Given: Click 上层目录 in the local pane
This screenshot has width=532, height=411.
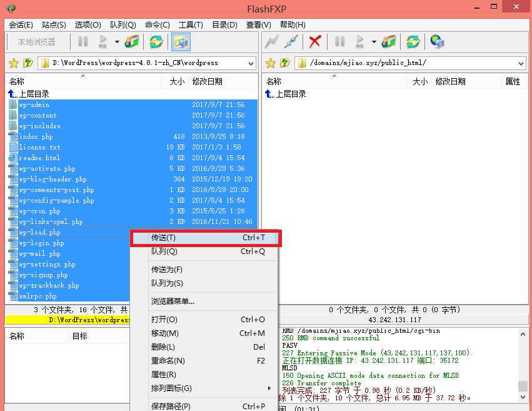Looking at the screenshot, I should coord(29,94).
